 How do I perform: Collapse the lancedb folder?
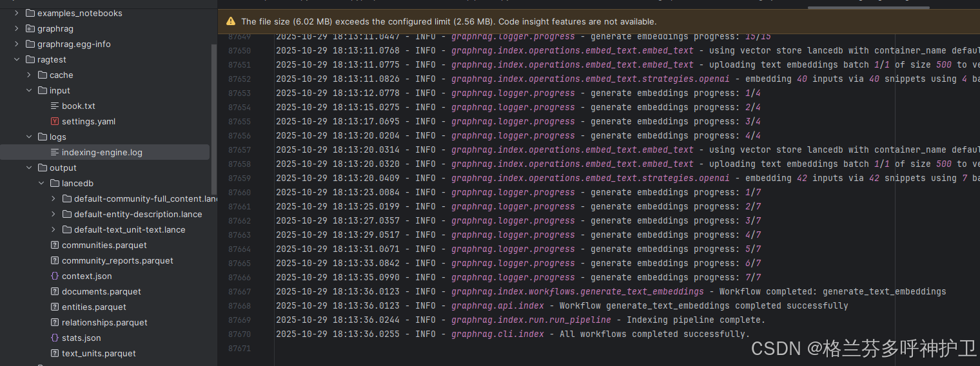click(x=41, y=183)
